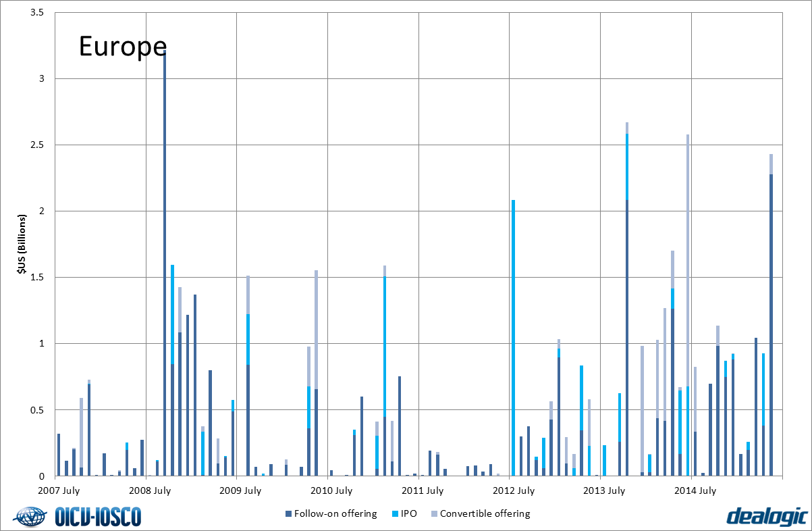The image size is (812, 531).
Task: Select the "$US (Billions)" axis title
Action: pos(22,245)
